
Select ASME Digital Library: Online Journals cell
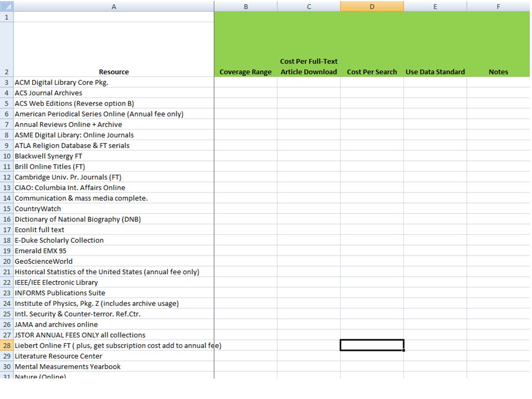pos(114,135)
